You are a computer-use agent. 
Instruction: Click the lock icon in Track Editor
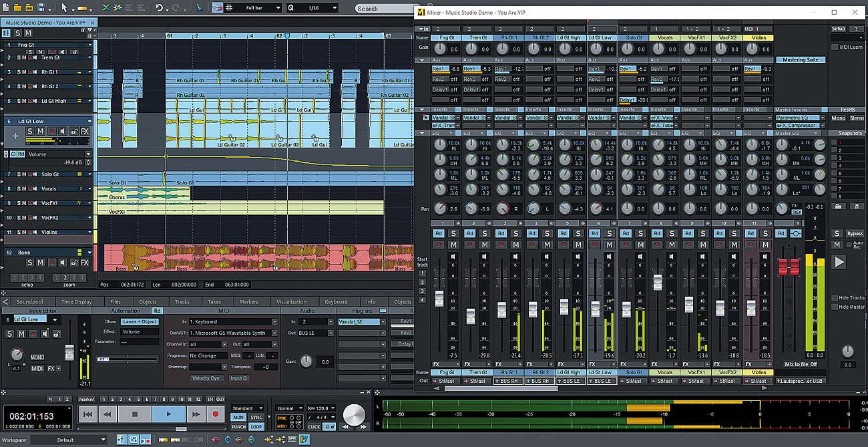57,334
